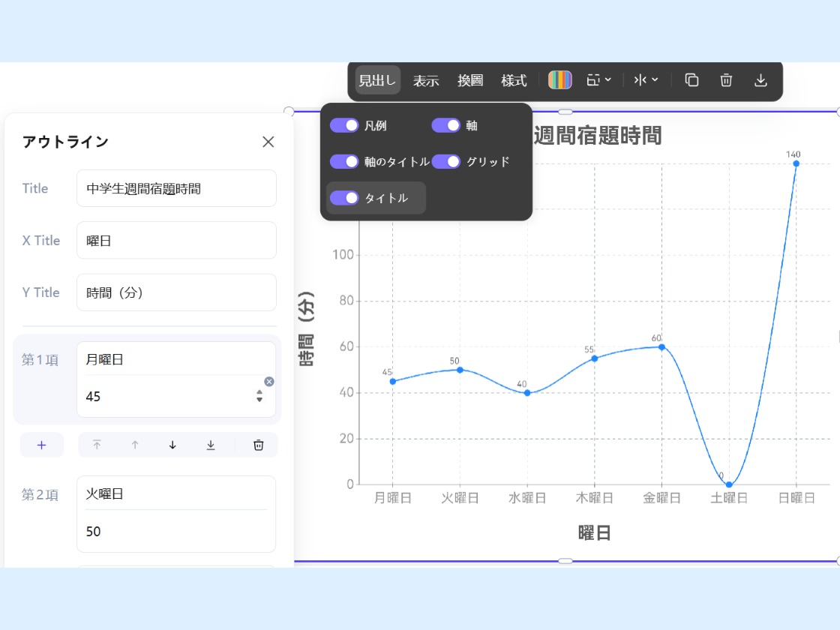Click the 換圖 change chart button
The height and width of the screenshot is (630, 840).
pyautogui.click(x=470, y=80)
